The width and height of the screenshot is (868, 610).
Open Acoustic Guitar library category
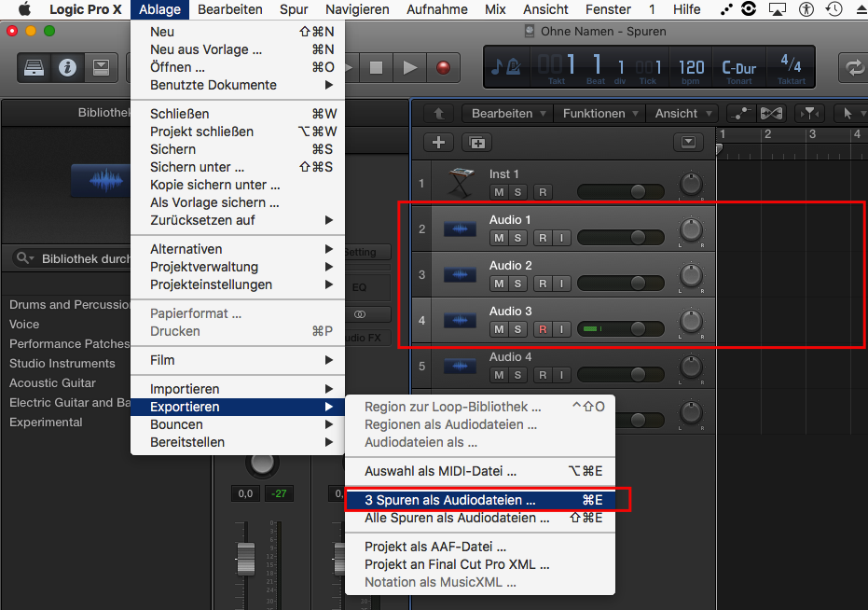52,382
